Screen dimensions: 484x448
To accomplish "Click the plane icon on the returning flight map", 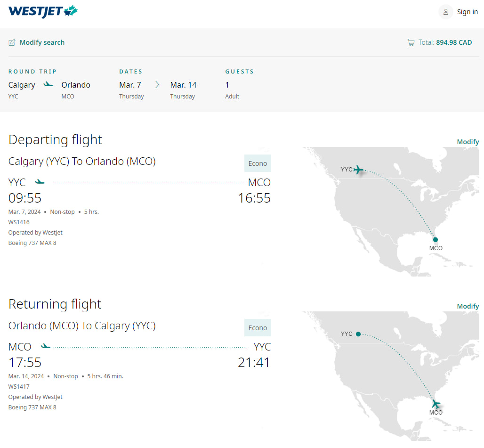I will (436, 404).
